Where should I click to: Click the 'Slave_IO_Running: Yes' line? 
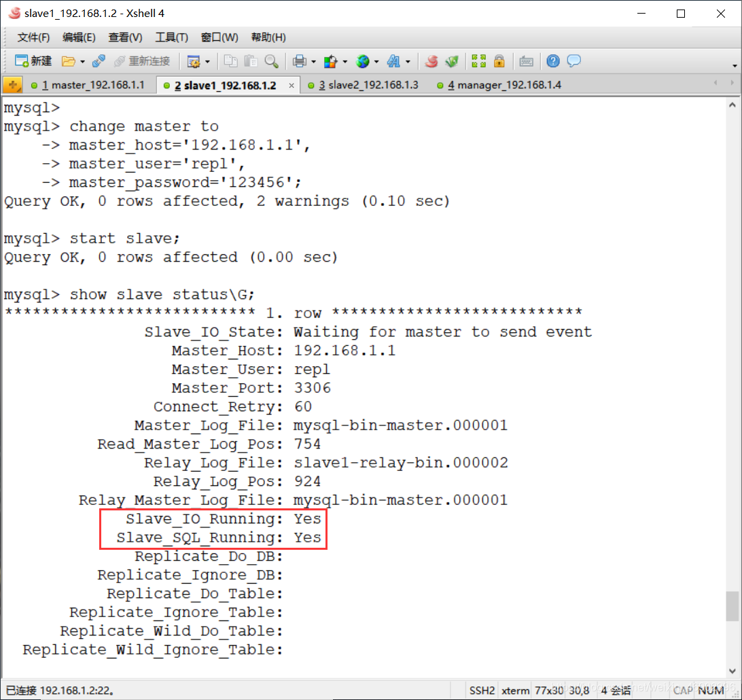click(x=224, y=519)
